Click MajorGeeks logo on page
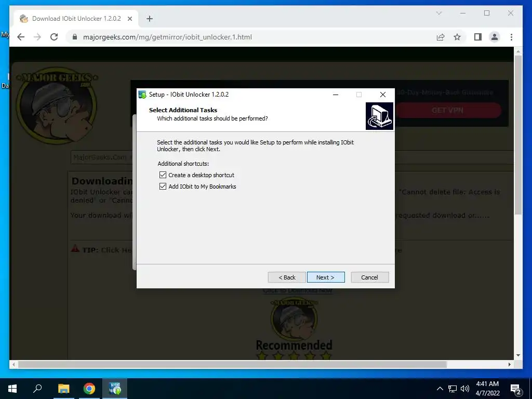532x399 pixels. 56,106
